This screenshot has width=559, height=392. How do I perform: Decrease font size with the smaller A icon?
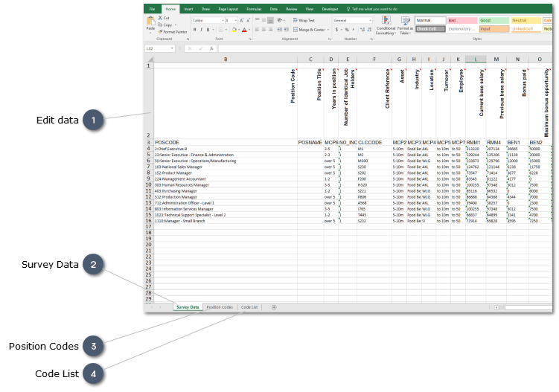pyautogui.click(x=248, y=21)
